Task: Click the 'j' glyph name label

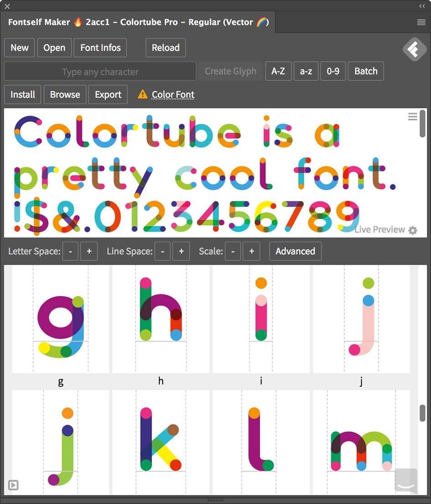Action: point(361,382)
